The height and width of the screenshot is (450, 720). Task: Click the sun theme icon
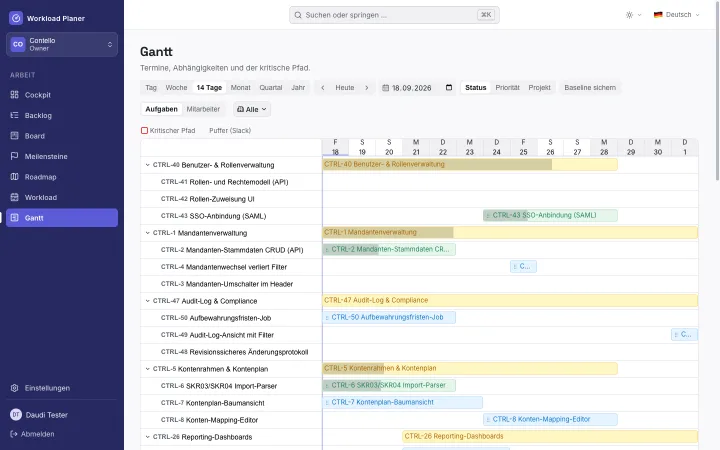[630, 15]
